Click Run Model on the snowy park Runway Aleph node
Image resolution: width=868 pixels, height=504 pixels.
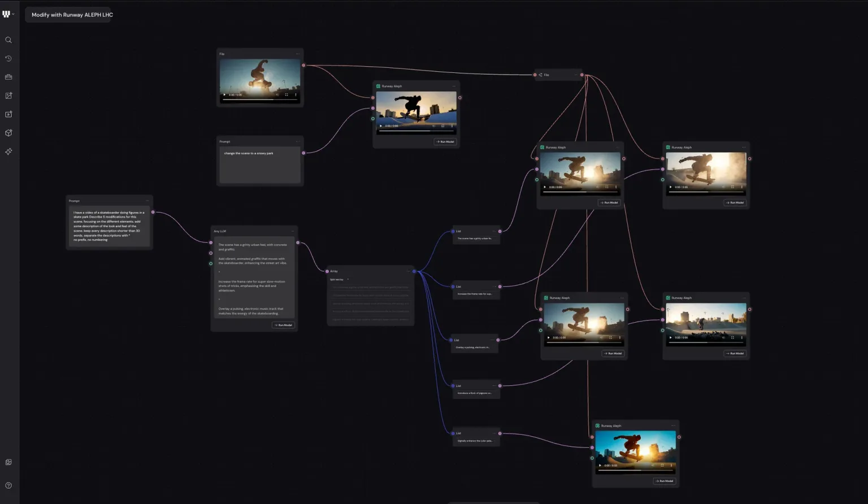coord(445,142)
